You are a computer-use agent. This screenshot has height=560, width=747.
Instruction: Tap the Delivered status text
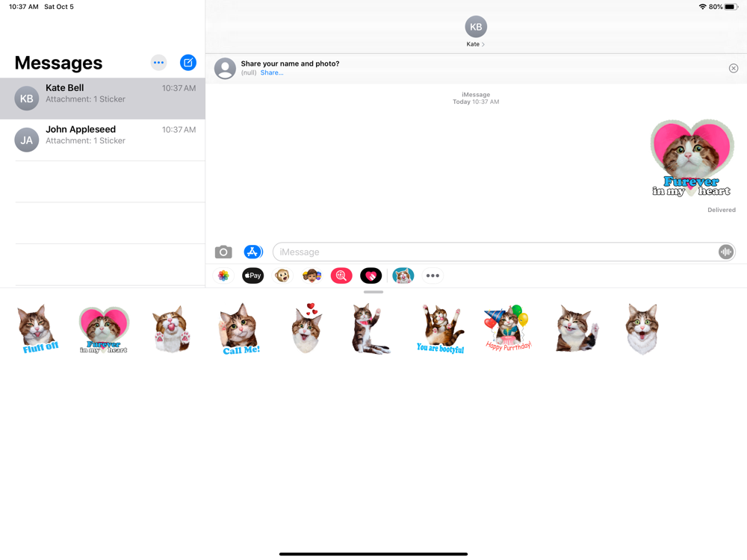click(722, 210)
